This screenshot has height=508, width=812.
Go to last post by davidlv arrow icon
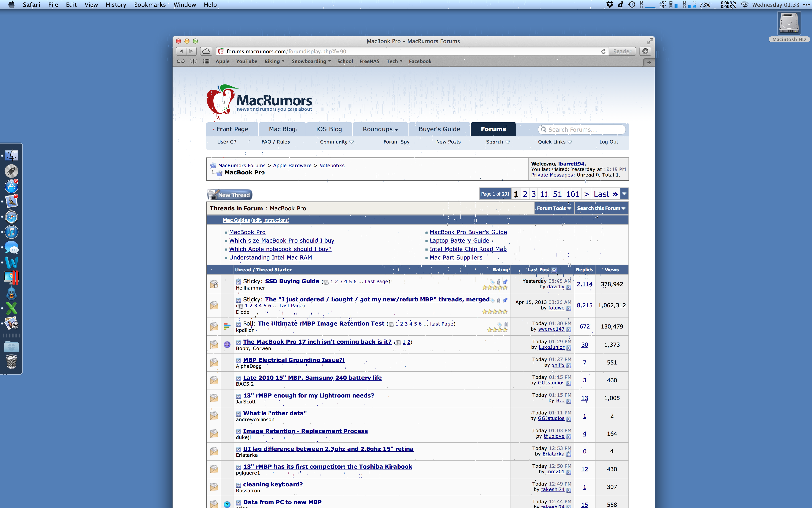point(569,287)
